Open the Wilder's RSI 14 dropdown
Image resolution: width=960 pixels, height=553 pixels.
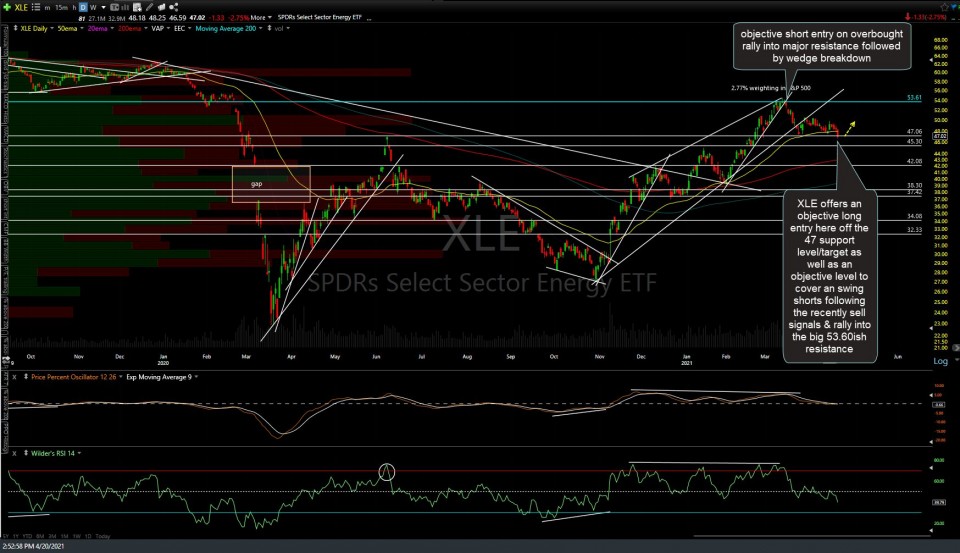(x=79, y=453)
